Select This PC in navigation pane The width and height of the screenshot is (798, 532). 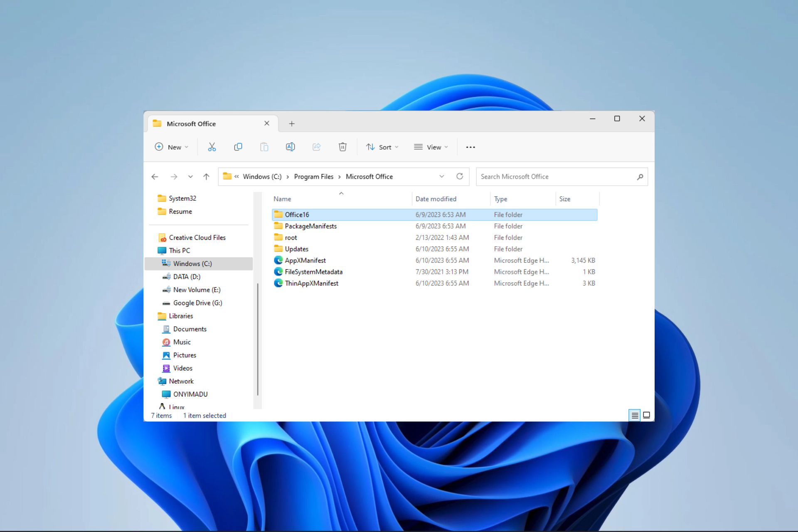pyautogui.click(x=179, y=251)
